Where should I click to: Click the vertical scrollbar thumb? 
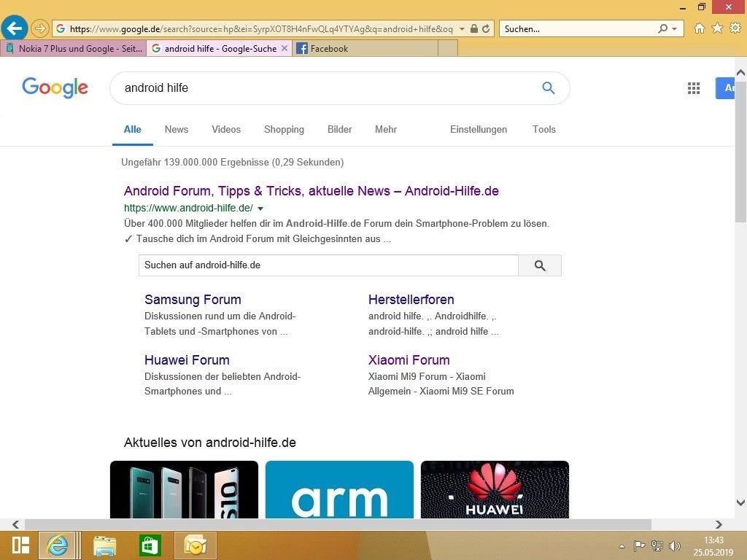[740, 151]
